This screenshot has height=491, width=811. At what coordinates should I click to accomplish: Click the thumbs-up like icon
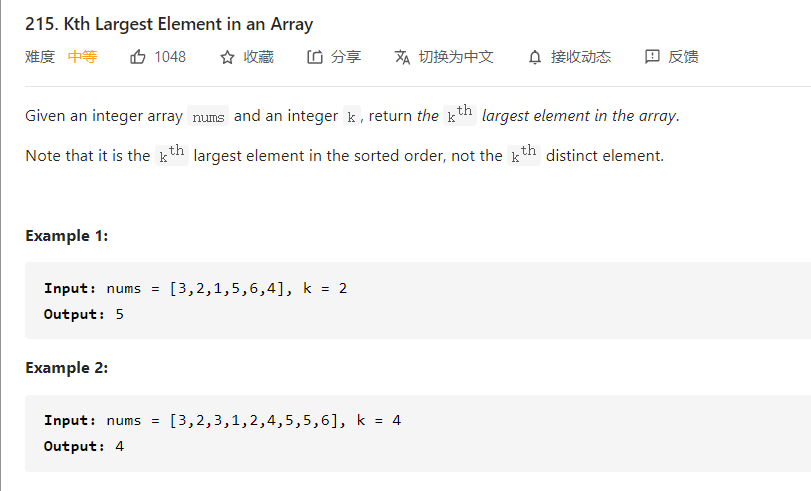pyautogui.click(x=138, y=57)
